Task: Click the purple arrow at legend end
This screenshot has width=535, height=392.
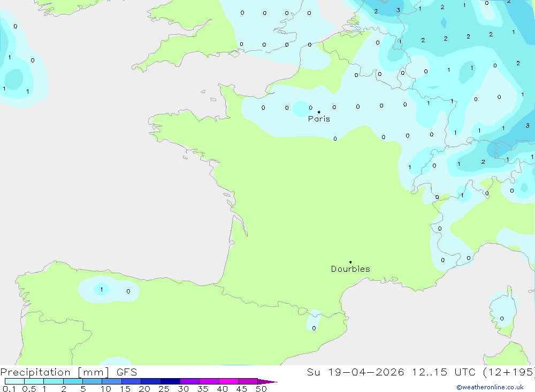Action: pos(267,382)
